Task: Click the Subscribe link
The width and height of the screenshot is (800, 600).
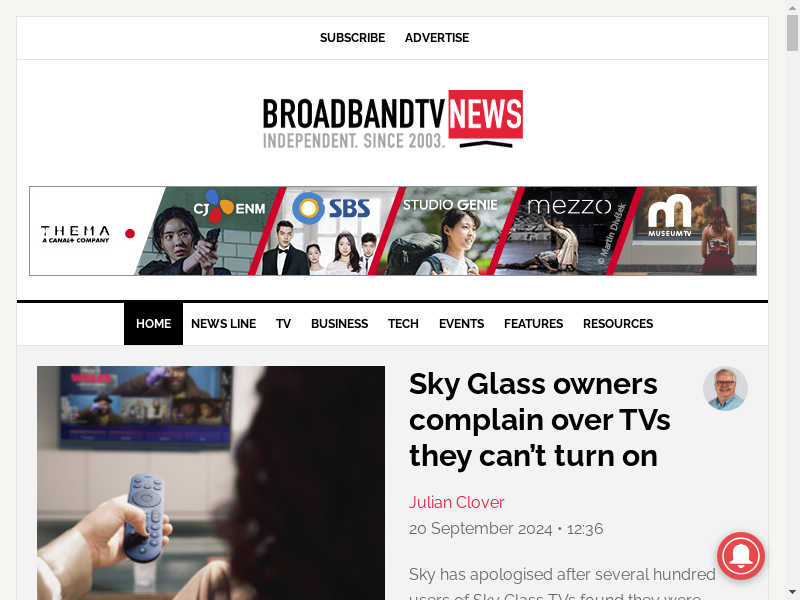Action: (x=352, y=38)
